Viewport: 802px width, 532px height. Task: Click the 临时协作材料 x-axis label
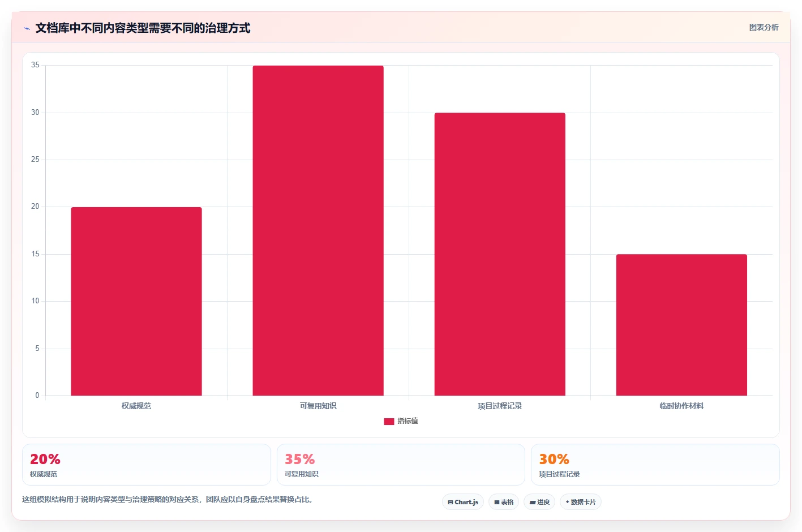[681, 406]
